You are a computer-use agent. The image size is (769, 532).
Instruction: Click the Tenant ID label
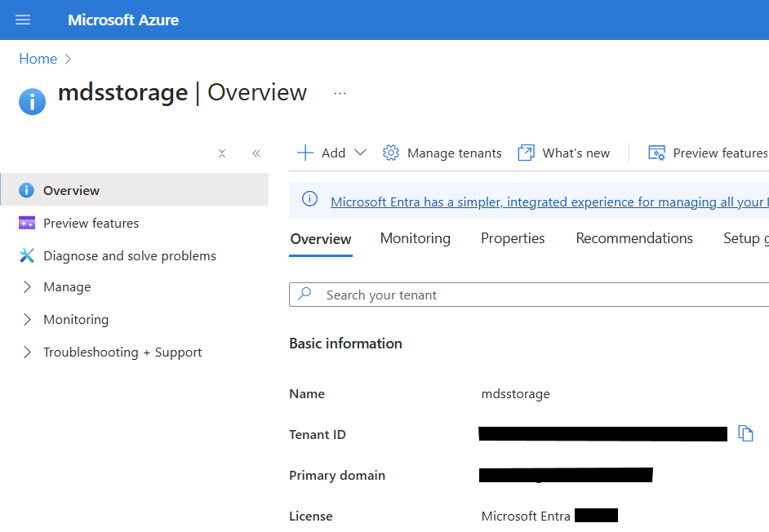(x=318, y=434)
